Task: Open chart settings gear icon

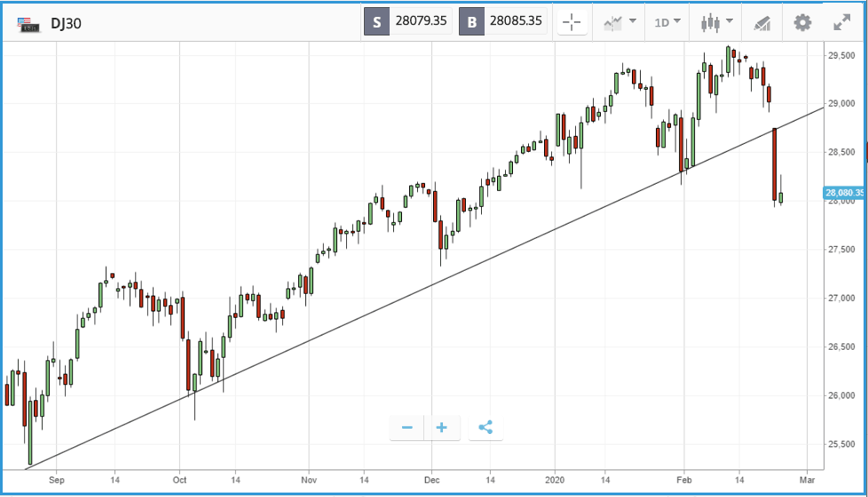Action: coord(802,23)
